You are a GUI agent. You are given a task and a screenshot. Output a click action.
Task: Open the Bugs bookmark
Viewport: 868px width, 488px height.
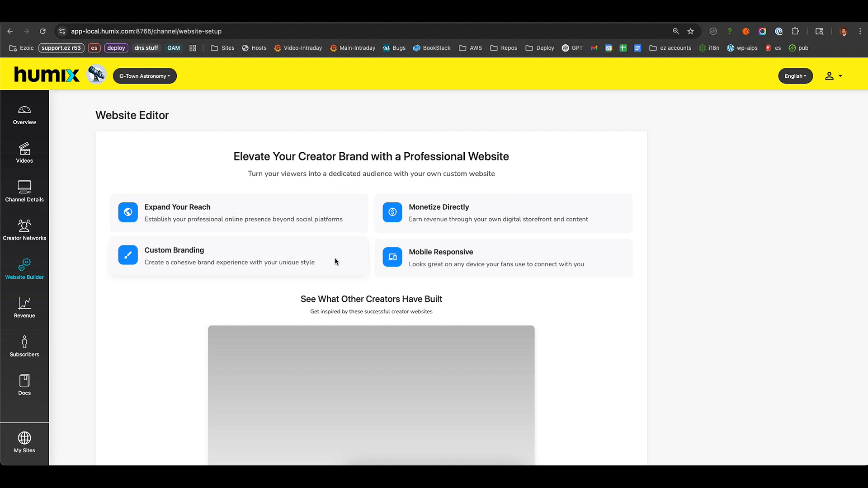pyautogui.click(x=394, y=48)
